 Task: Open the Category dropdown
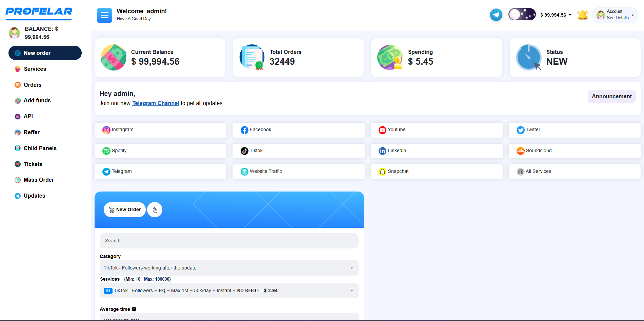coord(229,268)
